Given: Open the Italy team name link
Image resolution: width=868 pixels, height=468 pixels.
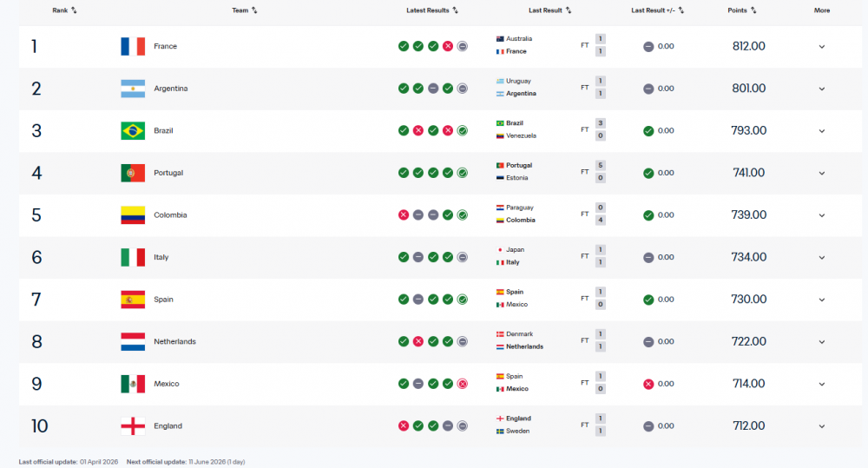Looking at the screenshot, I should tap(161, 257).
